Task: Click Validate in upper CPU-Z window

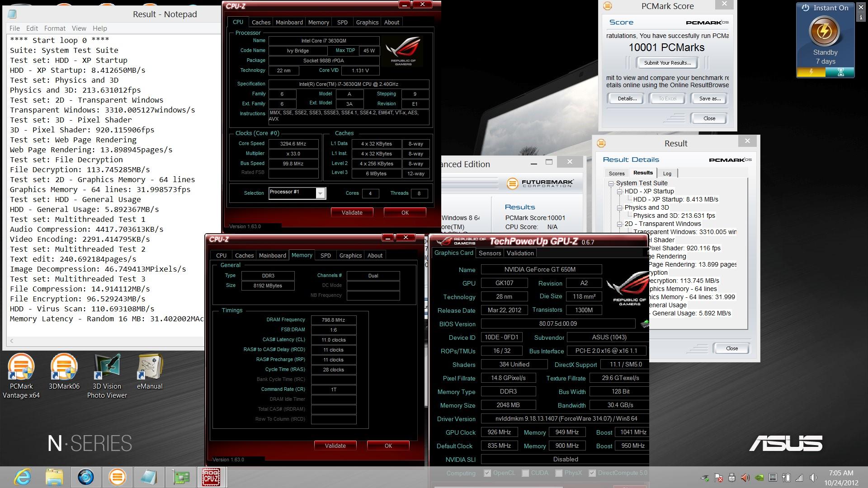Action: [352, 212]
